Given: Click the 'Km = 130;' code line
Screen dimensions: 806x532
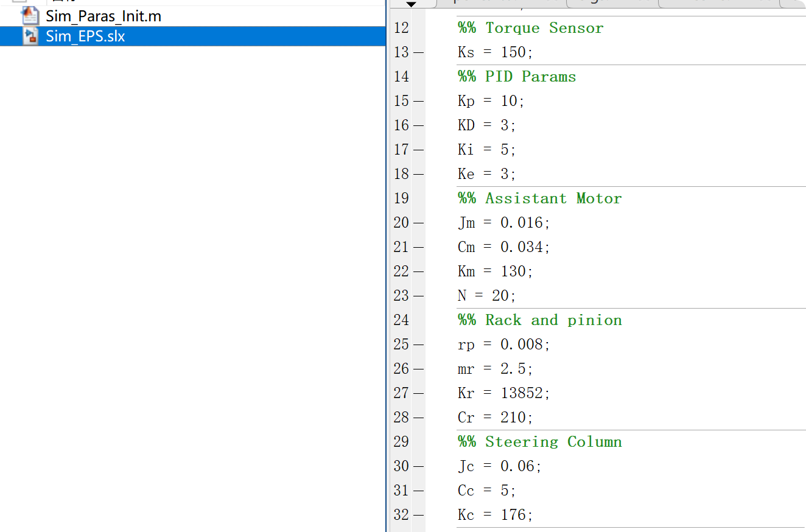Looking at the screenshot, I should (x=496, y=271).
